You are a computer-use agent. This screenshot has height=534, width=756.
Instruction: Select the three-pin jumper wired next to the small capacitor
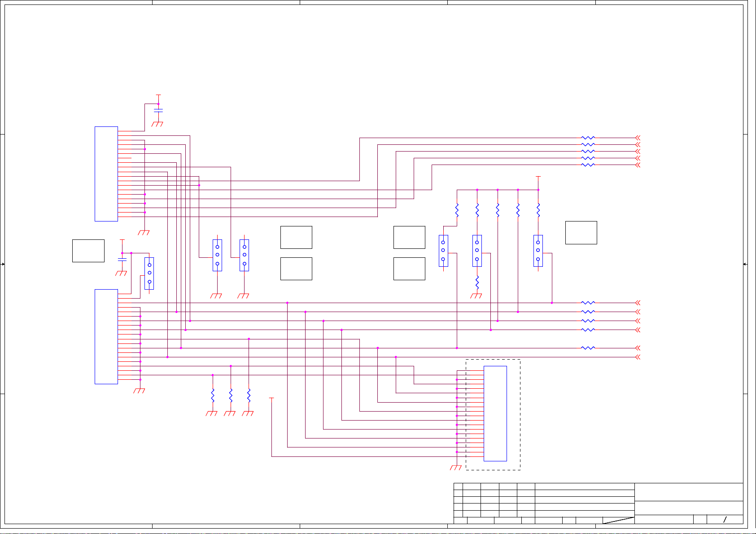click(x=149, y=273)
